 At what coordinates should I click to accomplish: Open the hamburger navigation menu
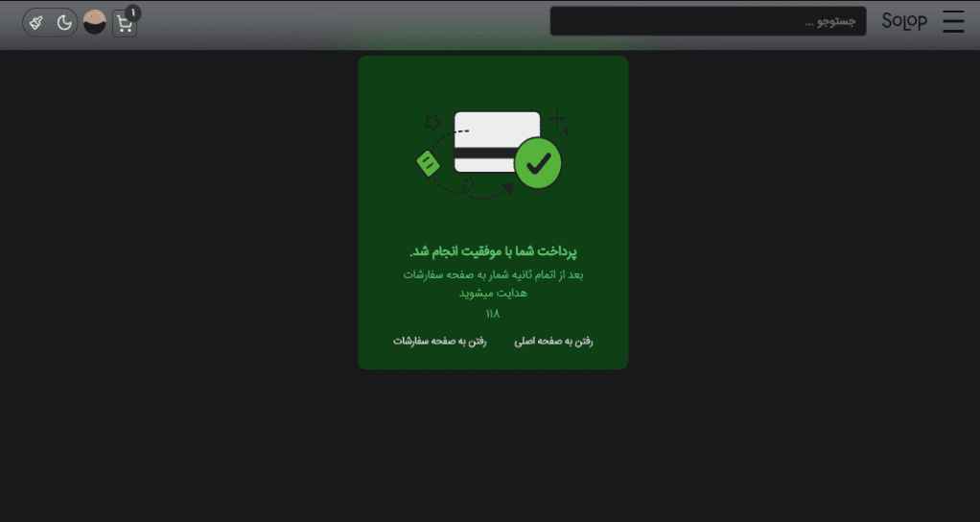(x=953, y=21)
